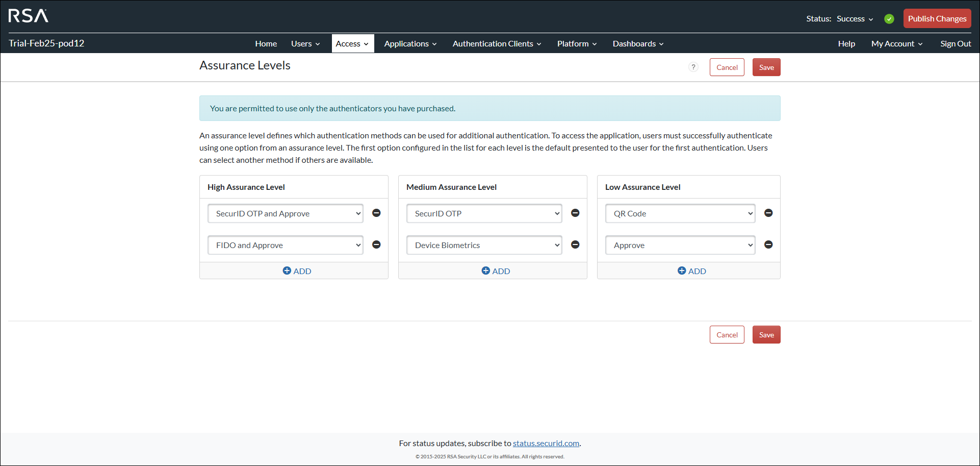Open the Status Success dropdown
The image size is (980, 466).
click(855, 19)
